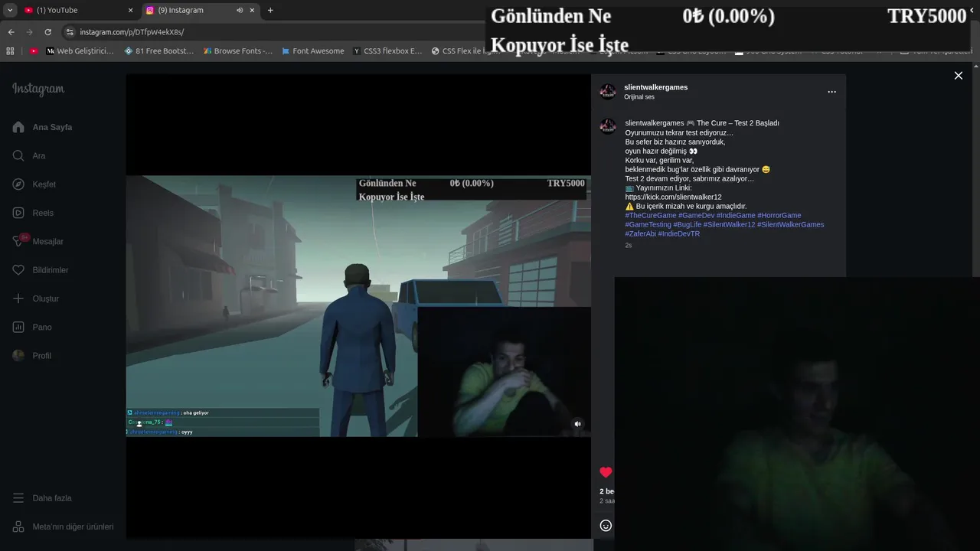
Task: Open emoji picker for comment
Action: [606, 526]
